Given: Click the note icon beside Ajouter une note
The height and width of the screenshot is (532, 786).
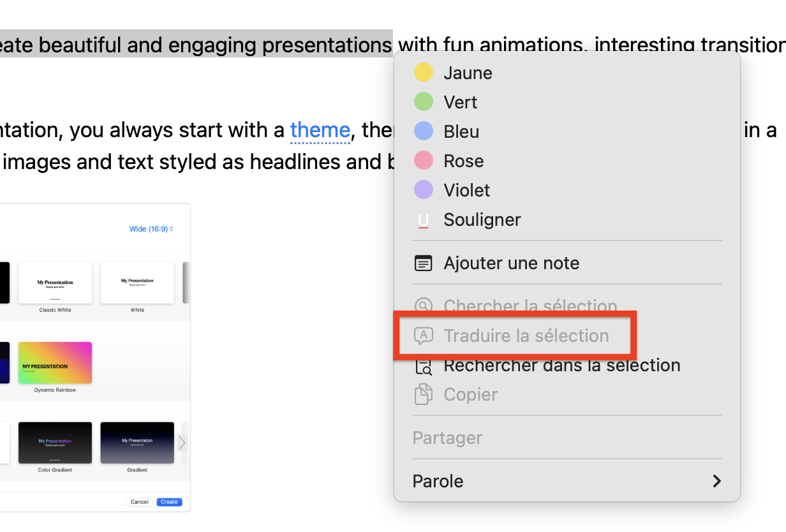Looking at the screenshot, I should click(x=424, y=263).
